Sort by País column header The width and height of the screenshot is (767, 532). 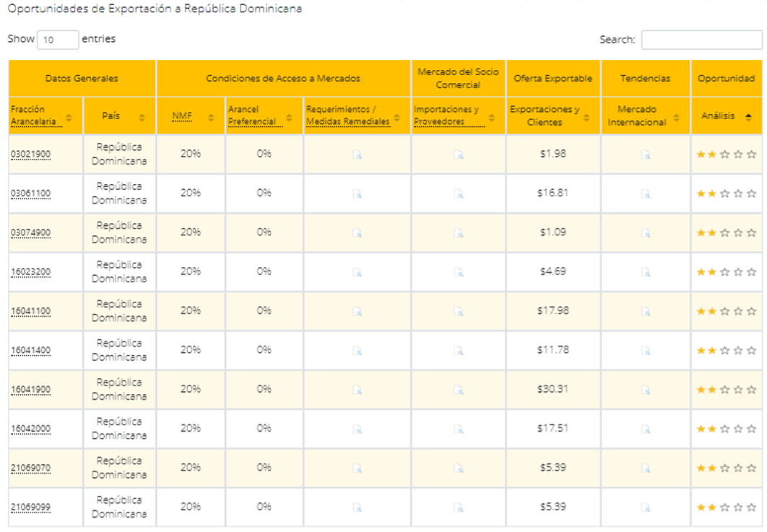[119, 116]
